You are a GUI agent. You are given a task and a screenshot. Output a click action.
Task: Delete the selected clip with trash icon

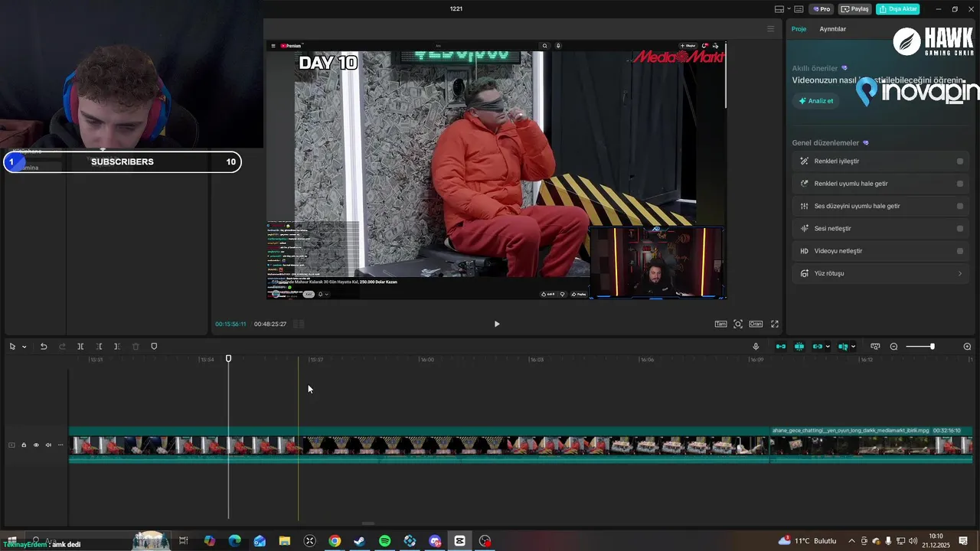tap(136, 347)
